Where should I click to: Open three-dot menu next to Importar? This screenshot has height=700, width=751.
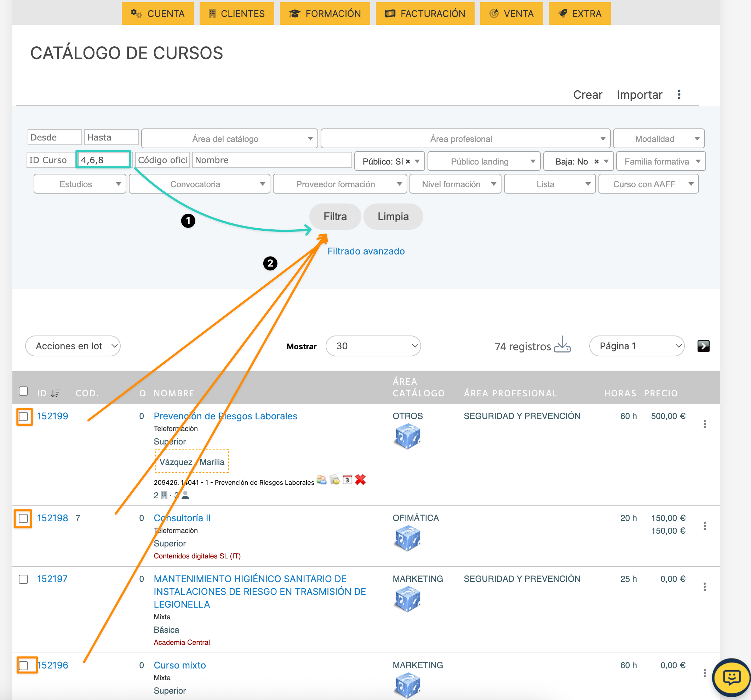pos(679,94)
